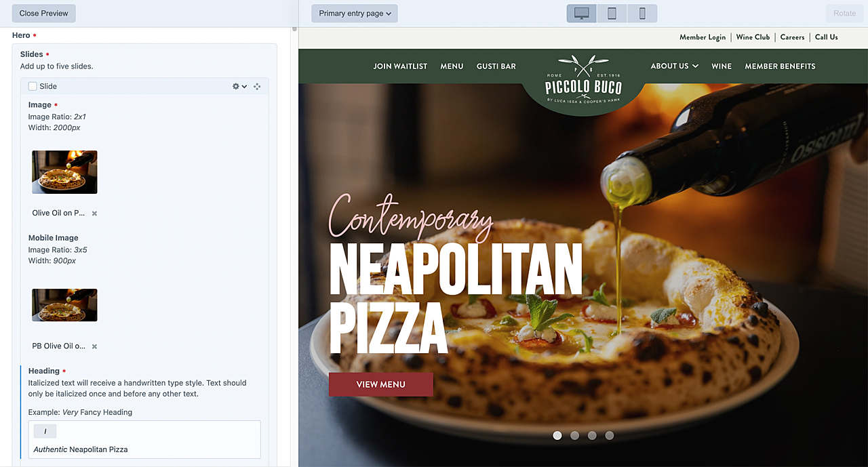This screenshot has height=467, width=868.
Task: Click the View Menu button
Action: [x=380, y=384]
